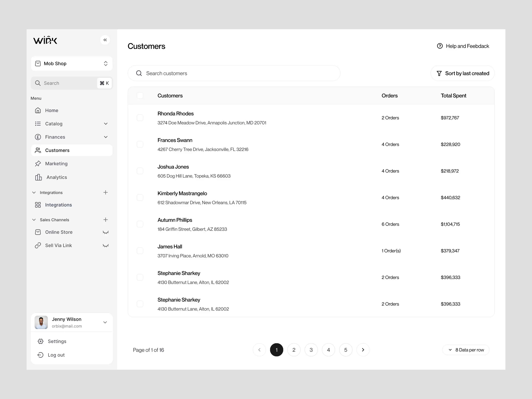
Task: Select the Kimberly Mastrangelo row checkbox
Action: 140,197
